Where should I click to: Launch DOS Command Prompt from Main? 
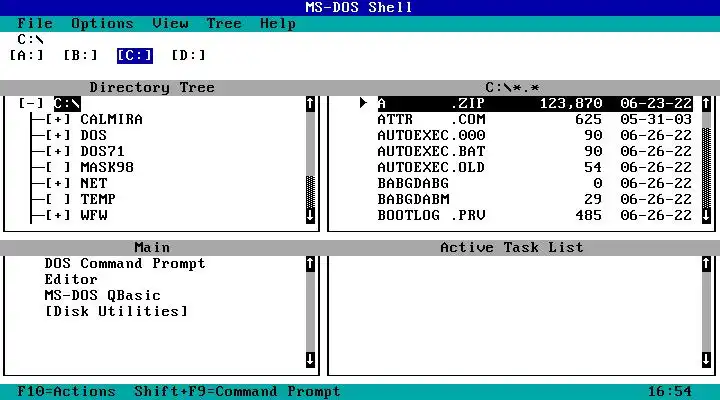(x=125, y=264)
